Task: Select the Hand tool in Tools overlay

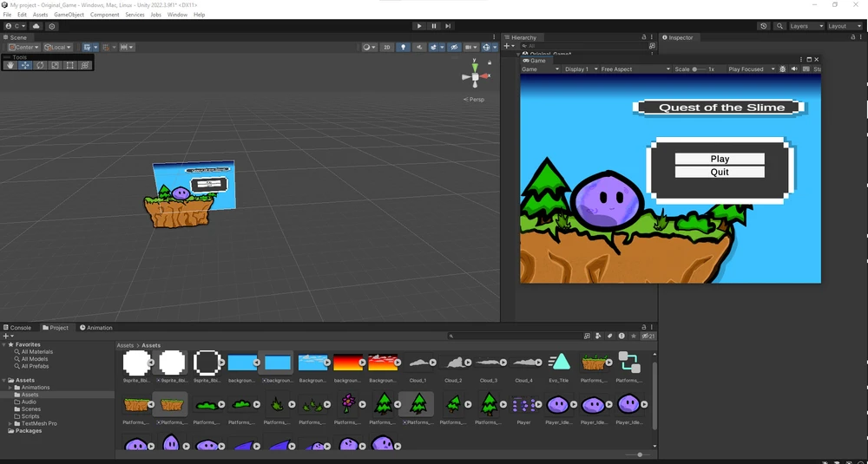Action: 10,65
